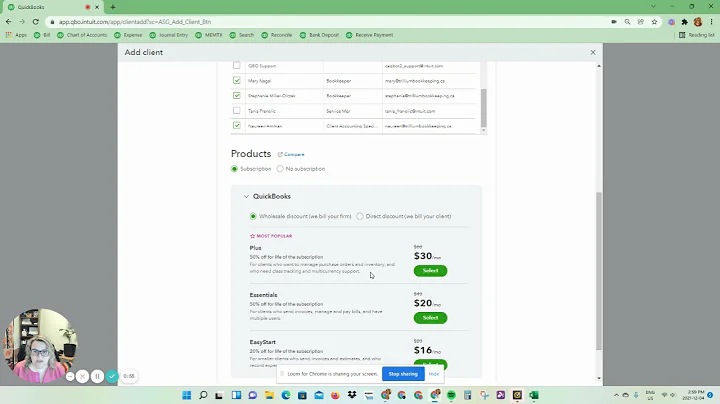The image size is (720, 404).
Task: Open the Receive Payment bookmark
Action: click(370, 35)
